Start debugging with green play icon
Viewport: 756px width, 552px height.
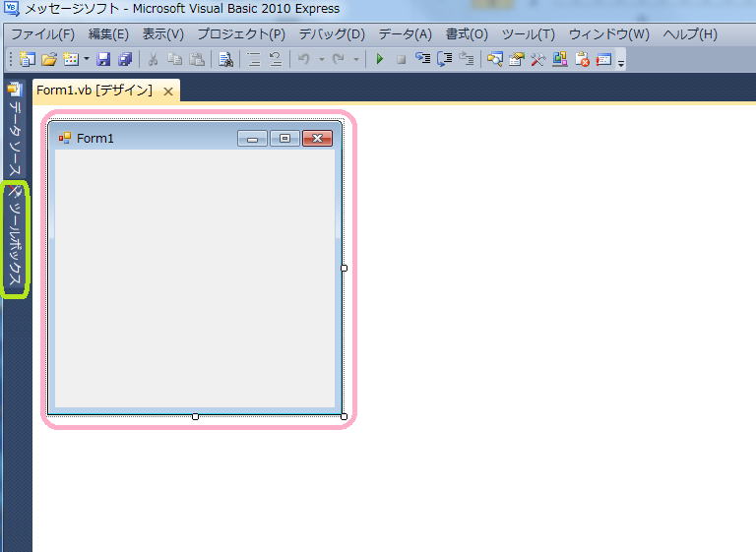pos(379,59)
